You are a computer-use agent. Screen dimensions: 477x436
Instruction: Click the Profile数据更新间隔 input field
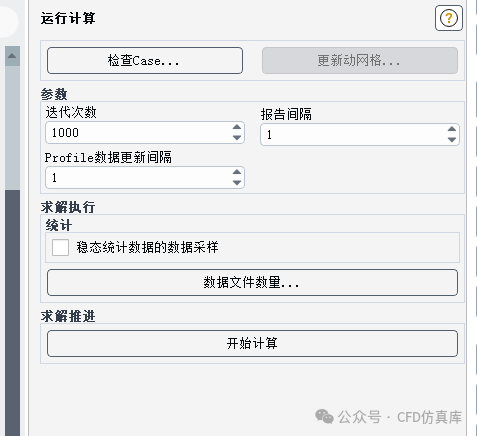[138, 178]
